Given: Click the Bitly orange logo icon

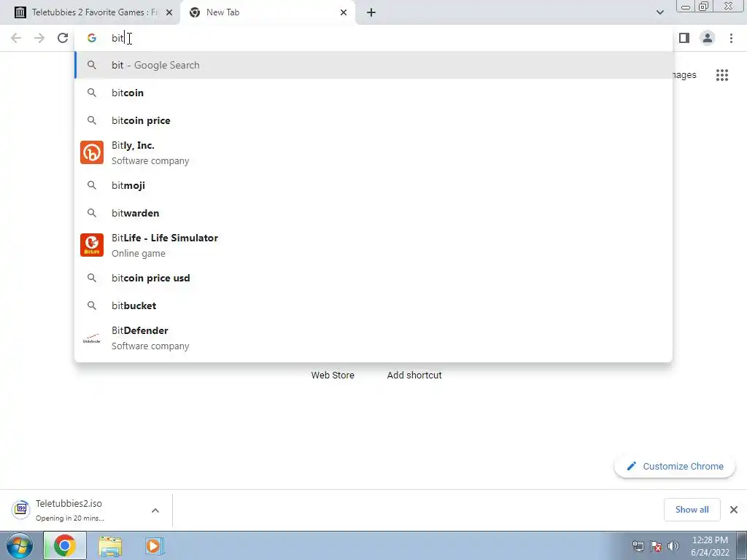Looking at the screenshot, I should click(x=92, y=152).
